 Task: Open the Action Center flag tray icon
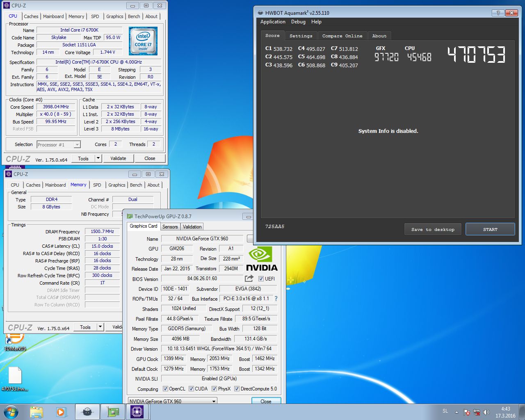click(467, 412)
